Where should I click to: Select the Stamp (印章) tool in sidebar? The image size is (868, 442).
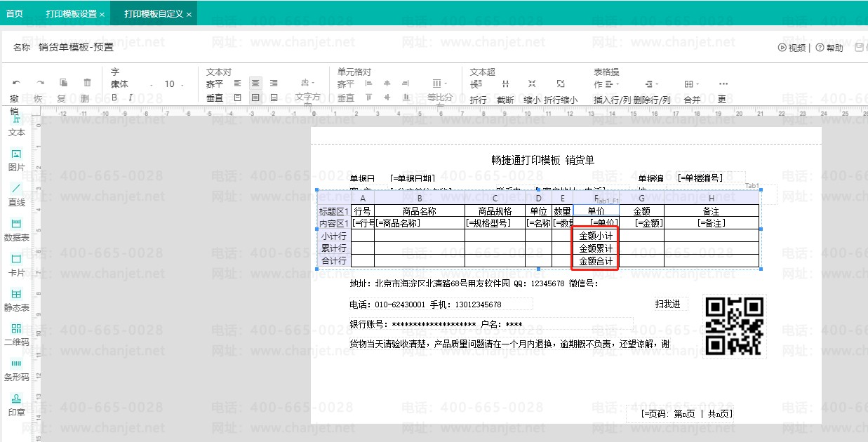16,406
